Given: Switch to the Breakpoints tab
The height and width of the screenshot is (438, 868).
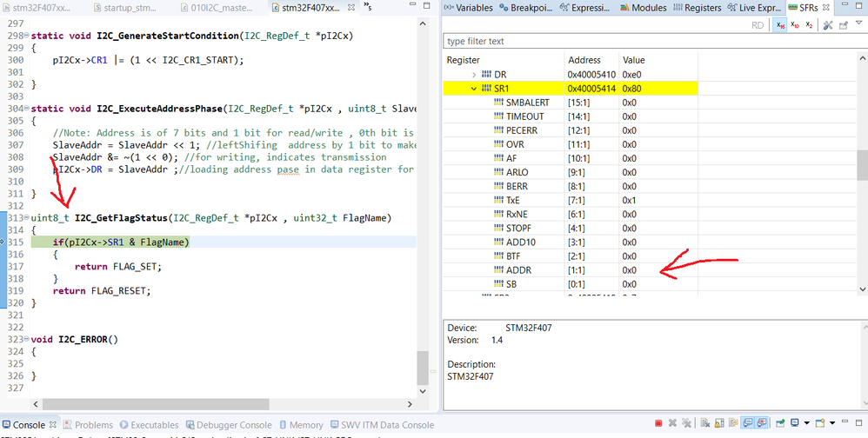Looking at the screenshot, I should point(526,8).
